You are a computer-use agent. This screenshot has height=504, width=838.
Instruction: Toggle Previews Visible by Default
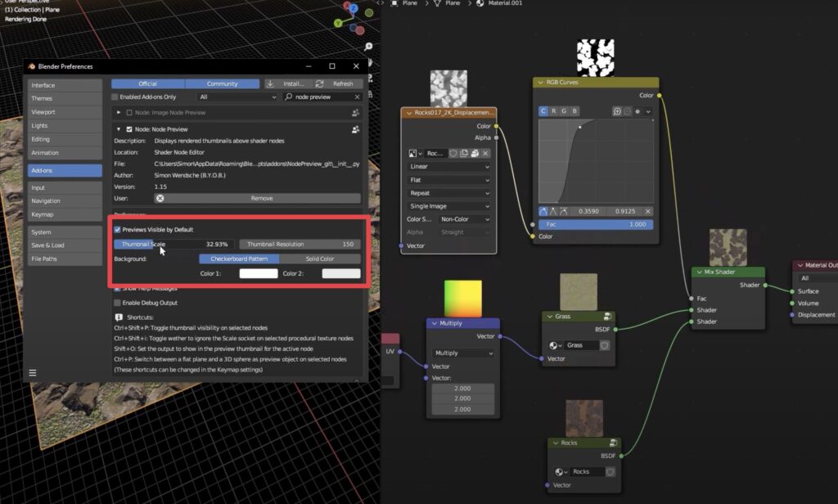coord(118,229)
